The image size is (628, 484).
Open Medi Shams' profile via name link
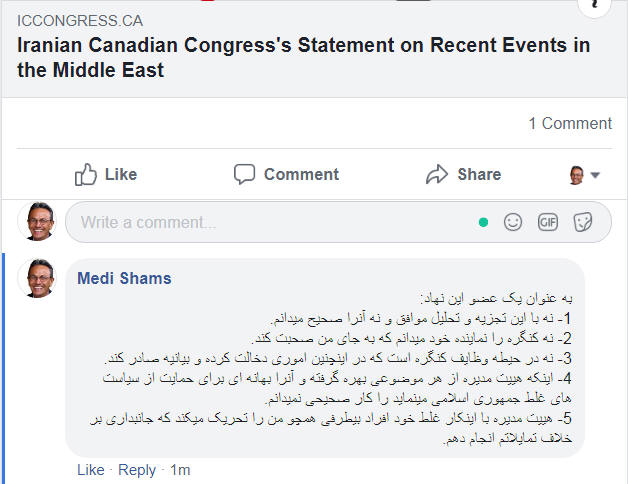coord(124,278)
